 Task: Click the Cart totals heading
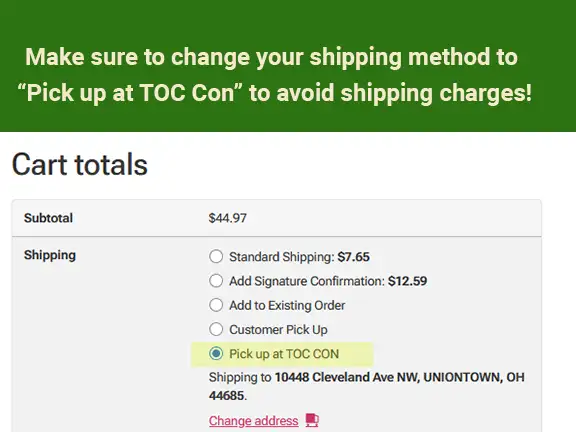point(80,164)
